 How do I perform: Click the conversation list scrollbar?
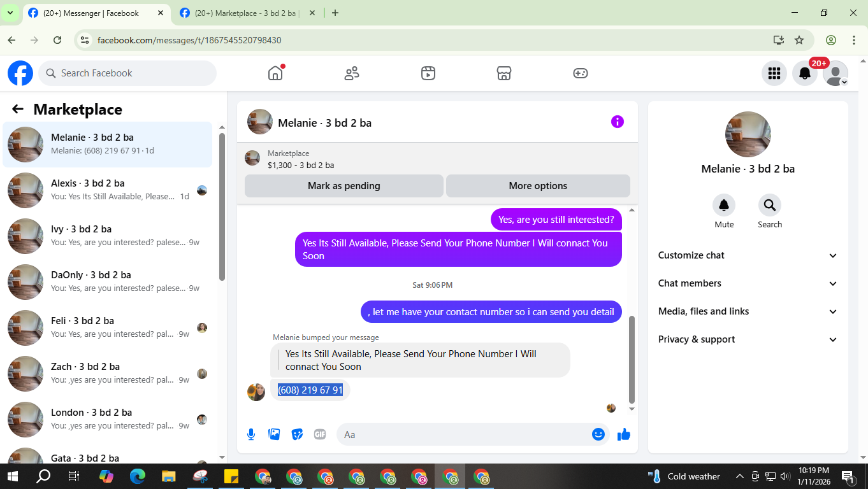[222, 207]
